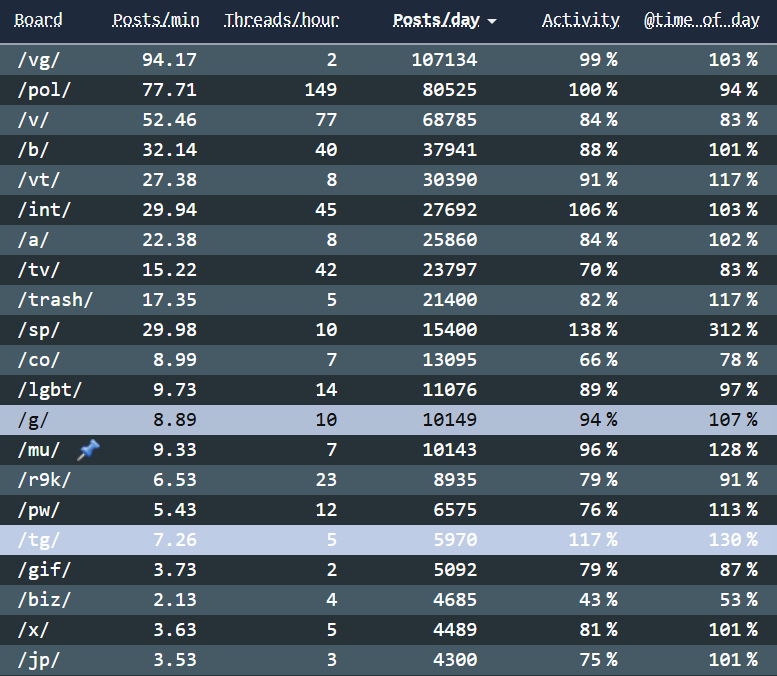Click the 21400 posts/day value
This screenshot has width=777, height=676.
(450, 300)
